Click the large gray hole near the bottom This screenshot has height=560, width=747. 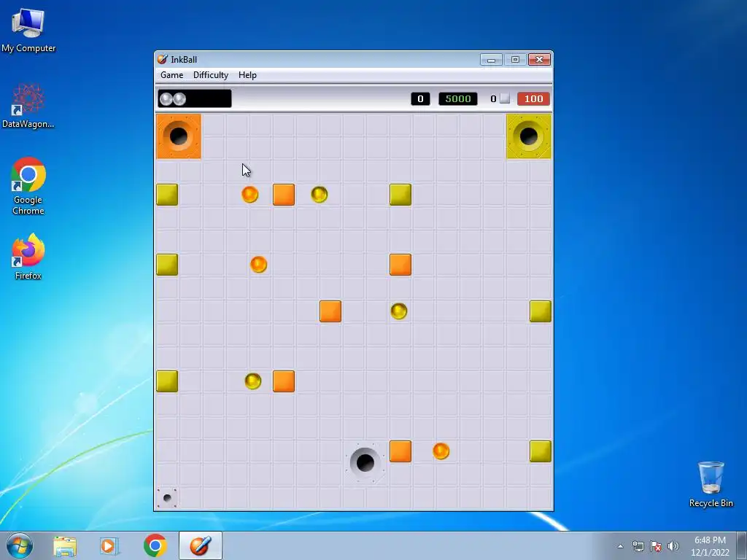pyautogui.click(x=365, y=462)
